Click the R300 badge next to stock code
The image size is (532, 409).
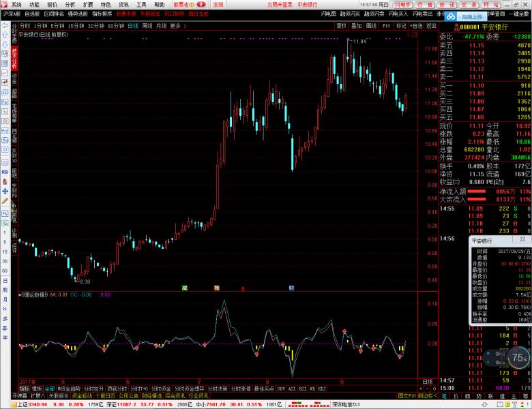(457, 27)
